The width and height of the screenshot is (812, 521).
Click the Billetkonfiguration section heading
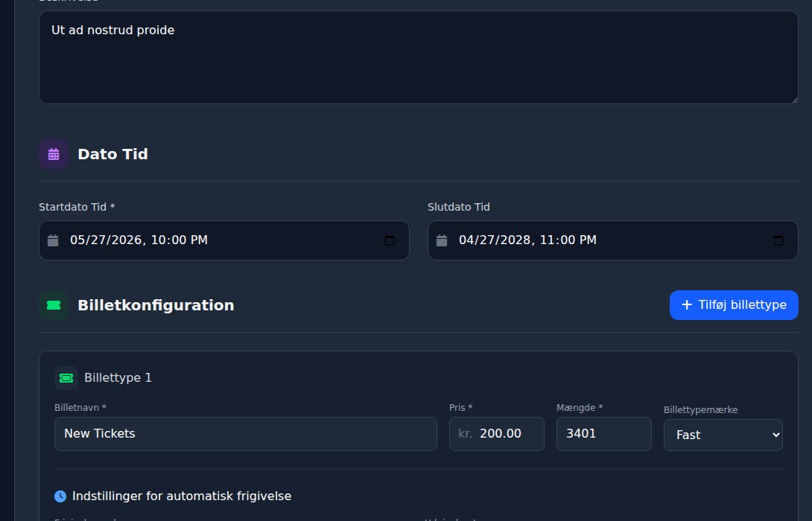[156, 305]
